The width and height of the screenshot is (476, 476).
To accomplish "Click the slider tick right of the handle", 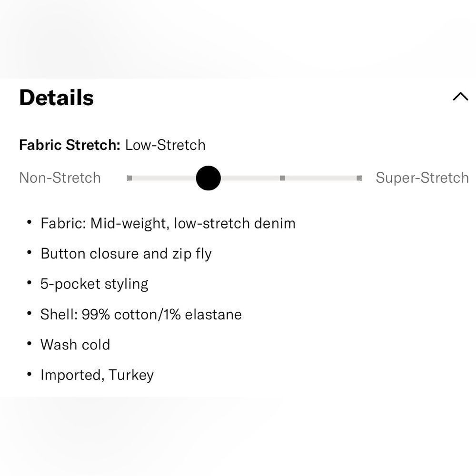I will coord(282,178).
